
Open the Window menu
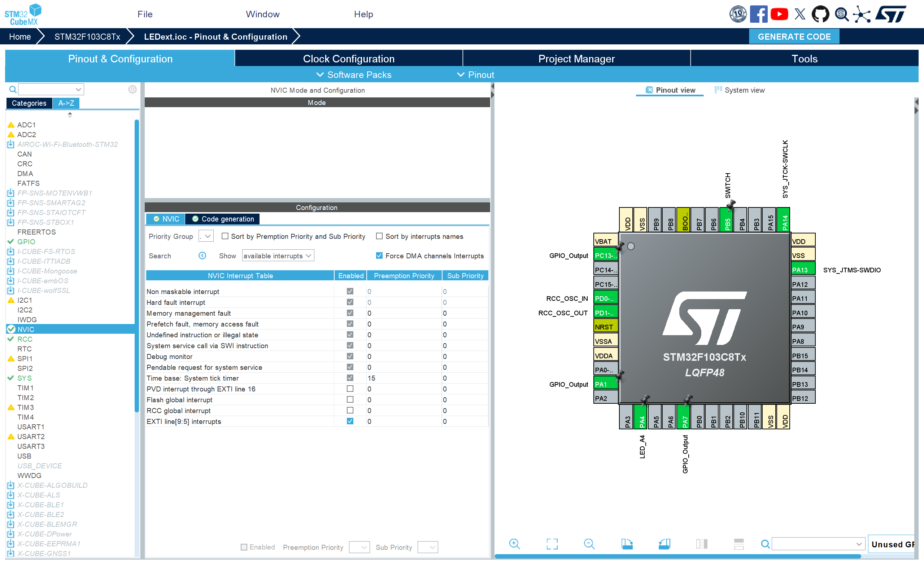[262, 14]
